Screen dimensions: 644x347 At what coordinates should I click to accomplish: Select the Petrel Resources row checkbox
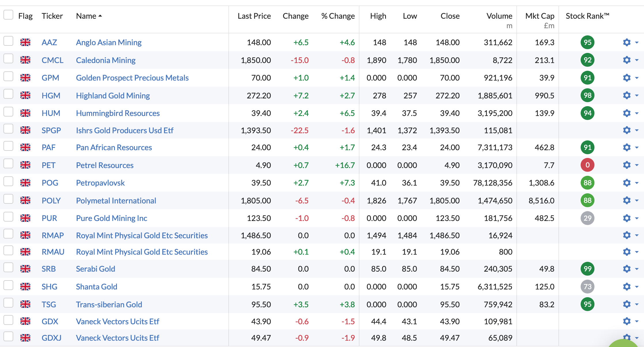coord(8,163)
